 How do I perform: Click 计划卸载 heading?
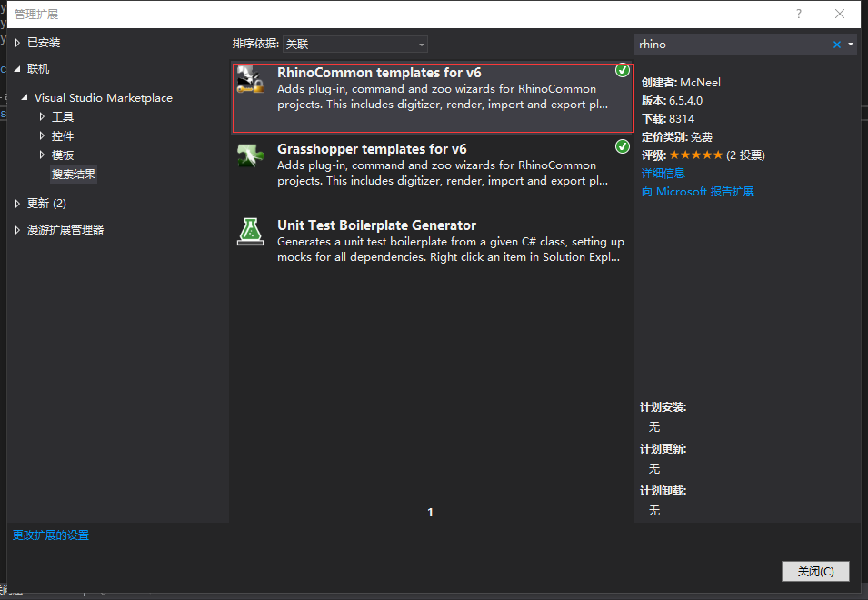663,490
